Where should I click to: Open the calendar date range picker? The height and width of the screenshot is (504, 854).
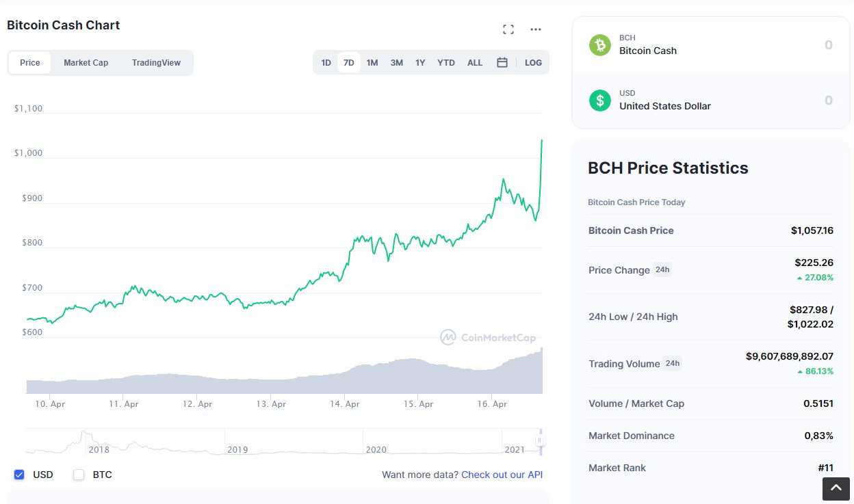[x=502, y=62]
